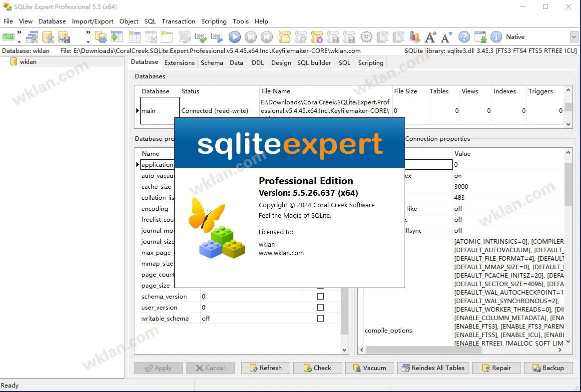
Task: Toggle the writable_schema row checkbox
Action: coord(321,318)
